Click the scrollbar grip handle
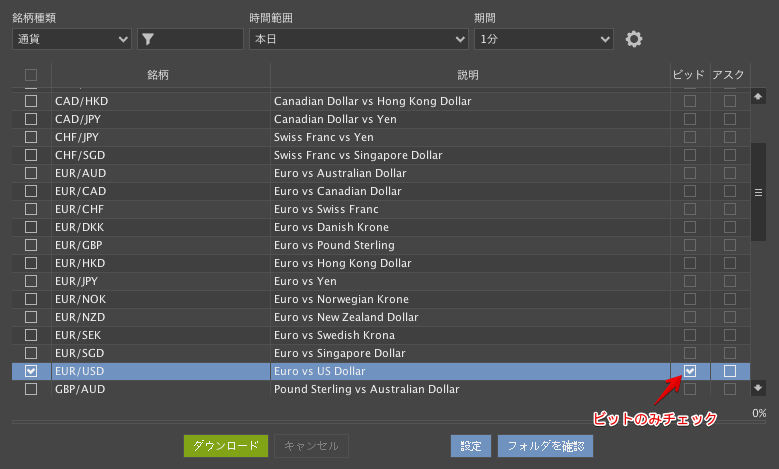This screenshot has height=469, width=779. coord(758,192)
